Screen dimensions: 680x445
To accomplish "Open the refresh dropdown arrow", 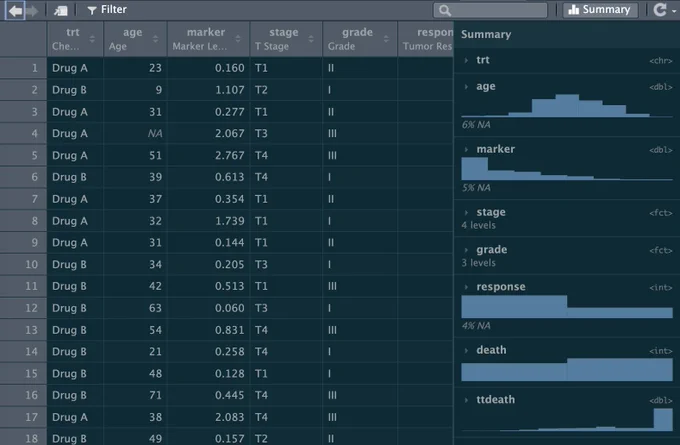I will click(674, 11).
